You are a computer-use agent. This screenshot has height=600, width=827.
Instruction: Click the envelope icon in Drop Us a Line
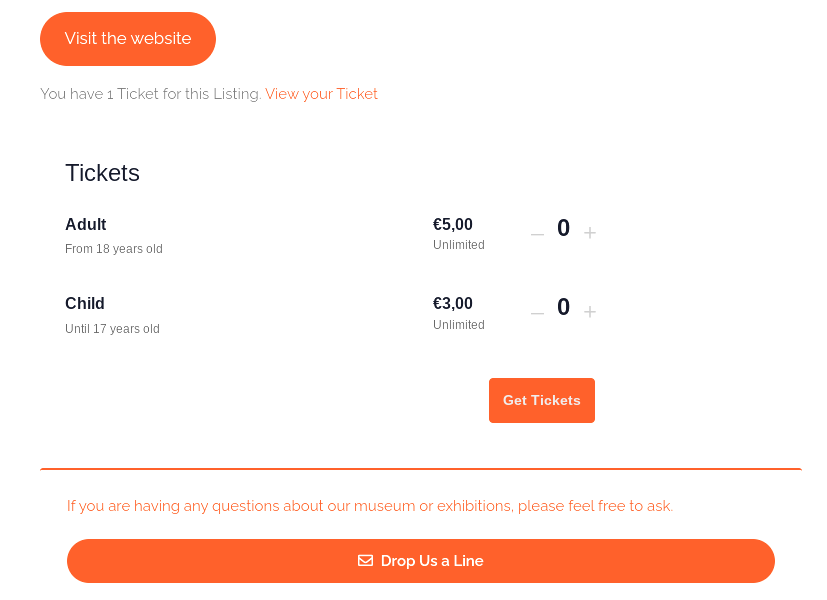365,560
